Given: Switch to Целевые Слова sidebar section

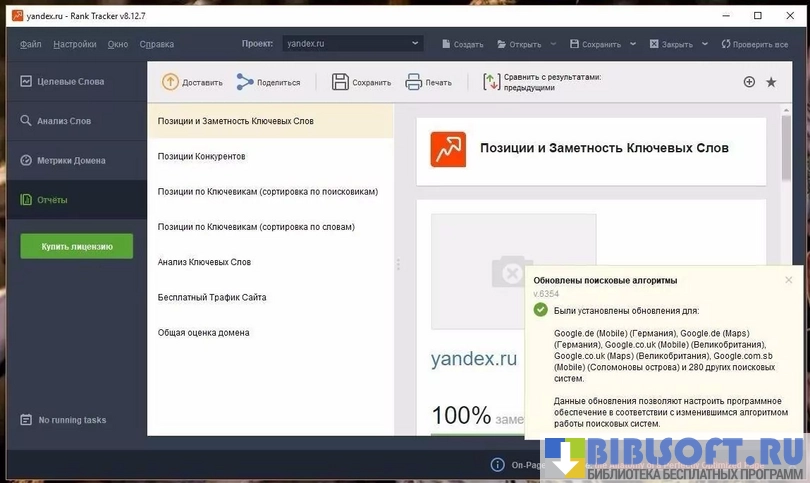Looking at the screenshot, I should (x=70, y=81).
